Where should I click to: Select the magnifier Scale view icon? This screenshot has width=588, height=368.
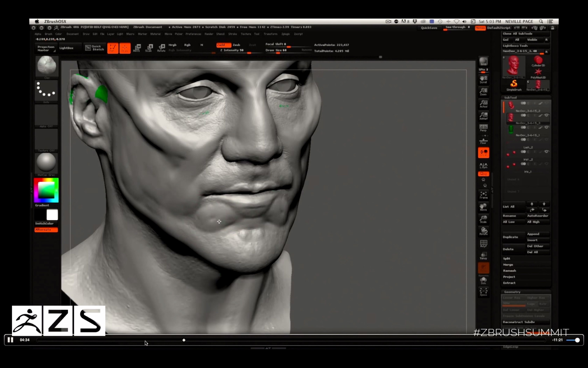483,219
